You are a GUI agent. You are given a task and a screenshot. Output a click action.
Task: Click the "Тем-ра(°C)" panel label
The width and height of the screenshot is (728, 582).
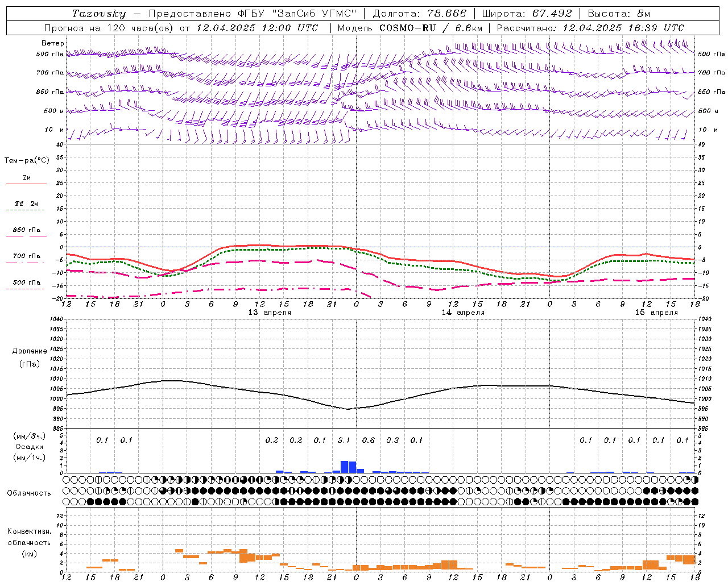click(27, 161)
